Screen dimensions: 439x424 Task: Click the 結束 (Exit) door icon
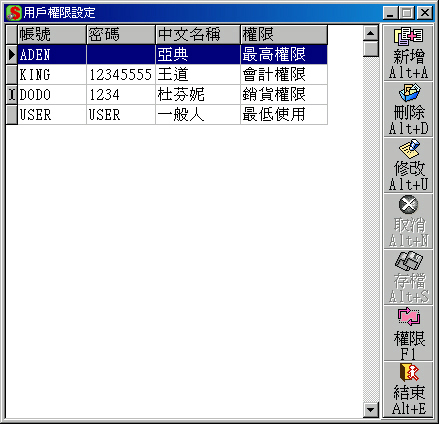tap(409, 372)
